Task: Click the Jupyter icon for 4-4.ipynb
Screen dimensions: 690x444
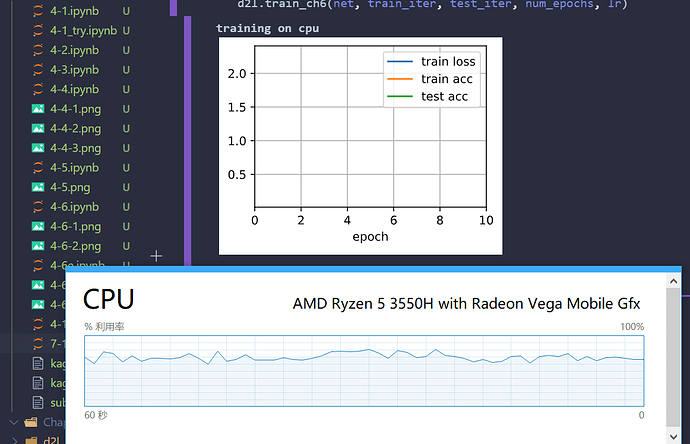Action: 38,90
